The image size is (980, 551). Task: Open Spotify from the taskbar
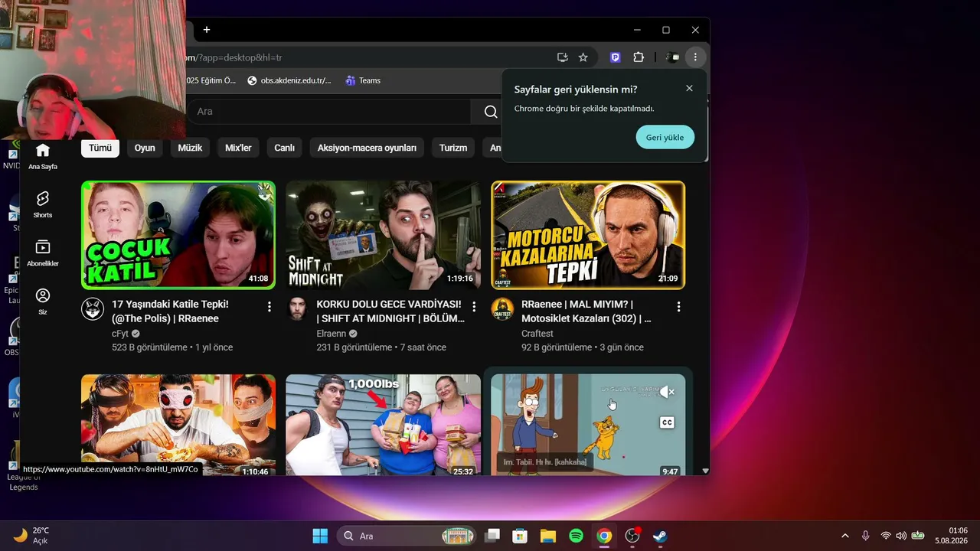point(577,536)
